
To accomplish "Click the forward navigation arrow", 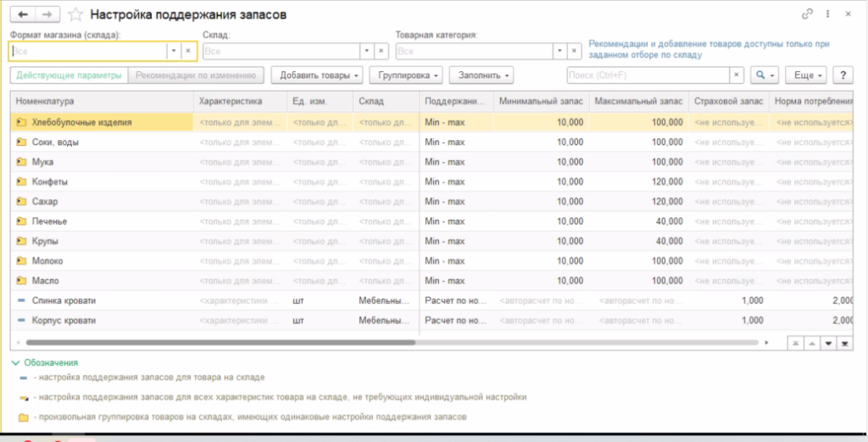I will coord(48,14).
